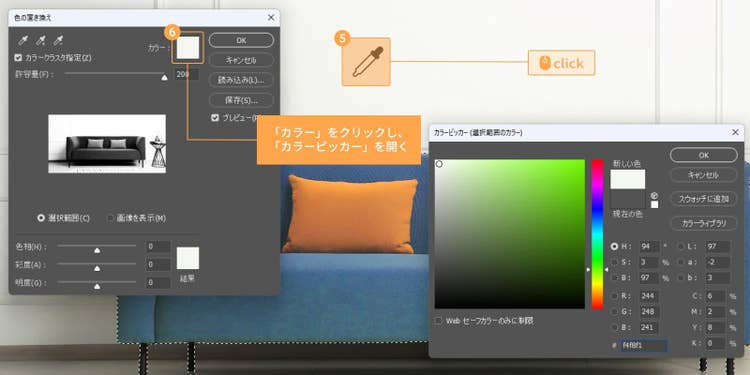The height and width of the screenshot is (375, 750).
Task: Select the lowercase b radio button
Action: tap(681, 278)
